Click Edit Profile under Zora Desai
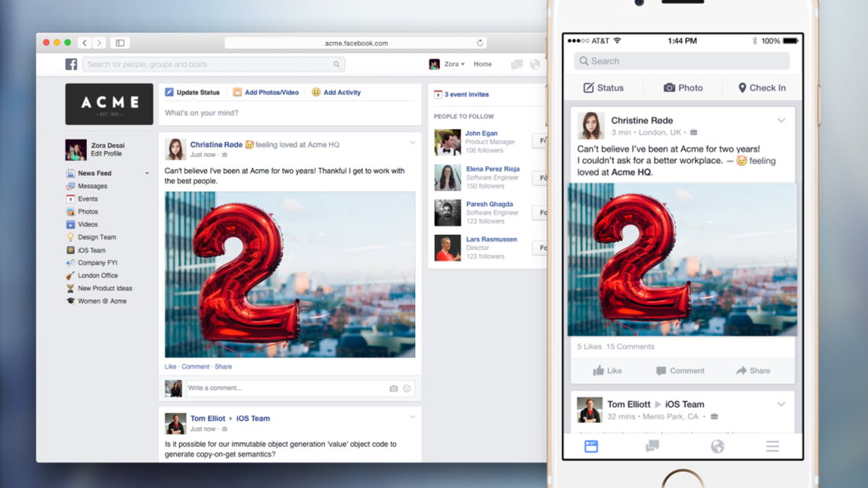 click(106, 154)
